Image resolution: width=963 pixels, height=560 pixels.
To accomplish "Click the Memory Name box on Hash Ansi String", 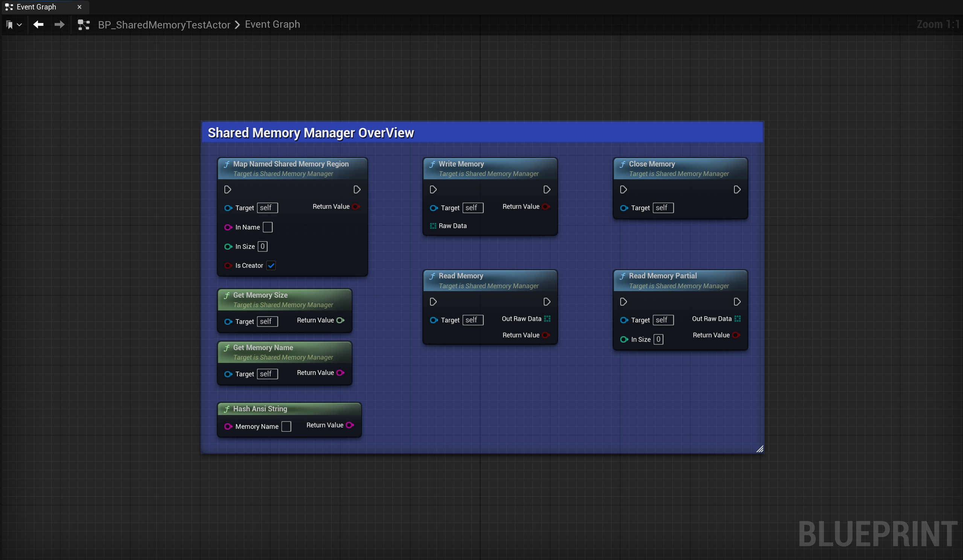I will tap(286, 426).
